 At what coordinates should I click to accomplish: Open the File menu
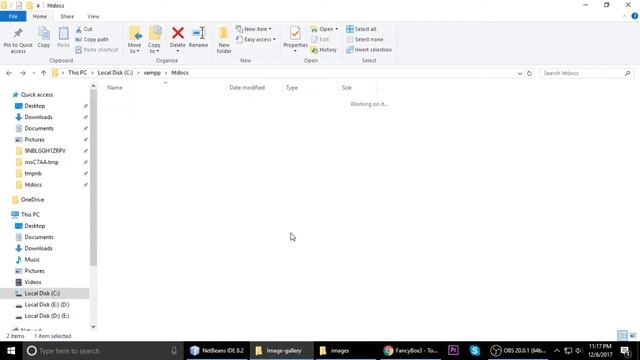[13, 16]
